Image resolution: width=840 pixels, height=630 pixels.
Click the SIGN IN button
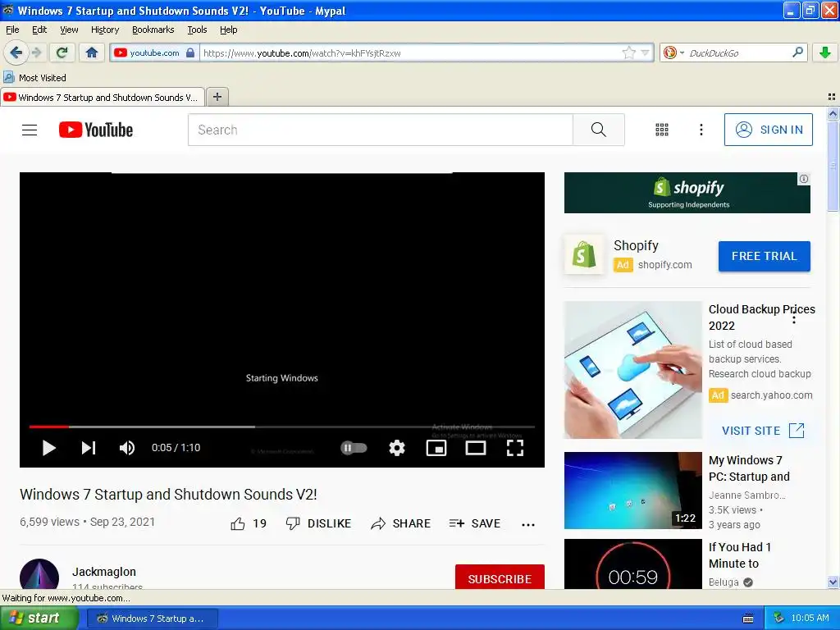[x=768, y=130]
